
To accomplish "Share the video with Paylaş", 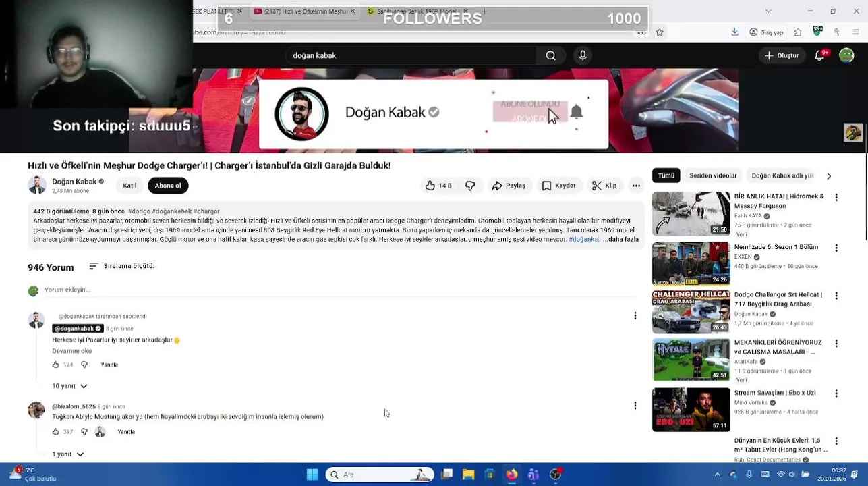I will tap(509, 186).
